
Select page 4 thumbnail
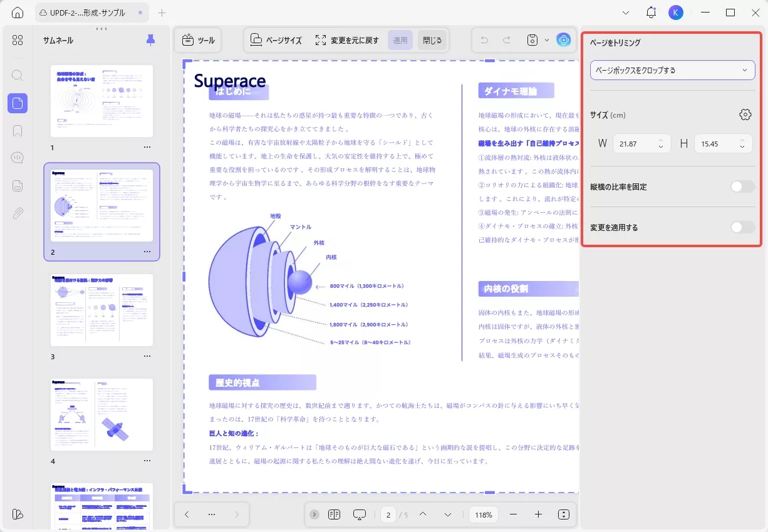(x=101, y=414)
